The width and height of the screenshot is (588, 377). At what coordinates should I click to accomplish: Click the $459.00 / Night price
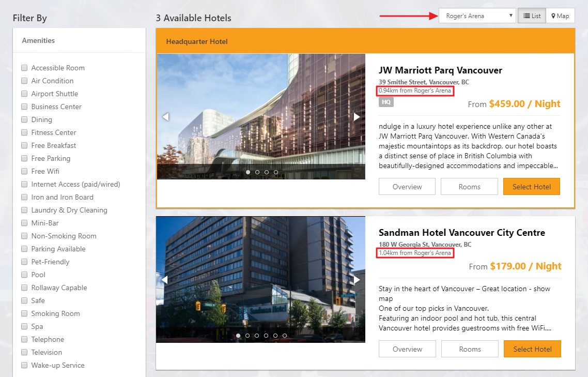[524, 104]
